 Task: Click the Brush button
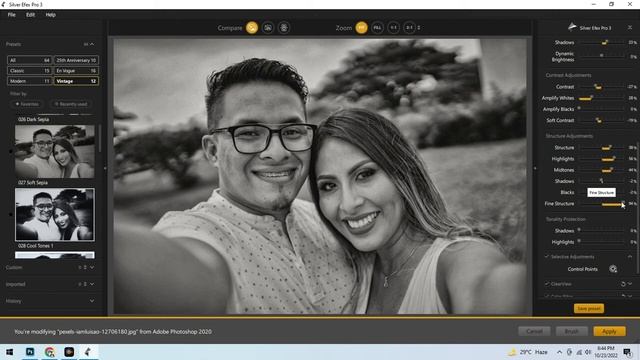click(571, 331)
